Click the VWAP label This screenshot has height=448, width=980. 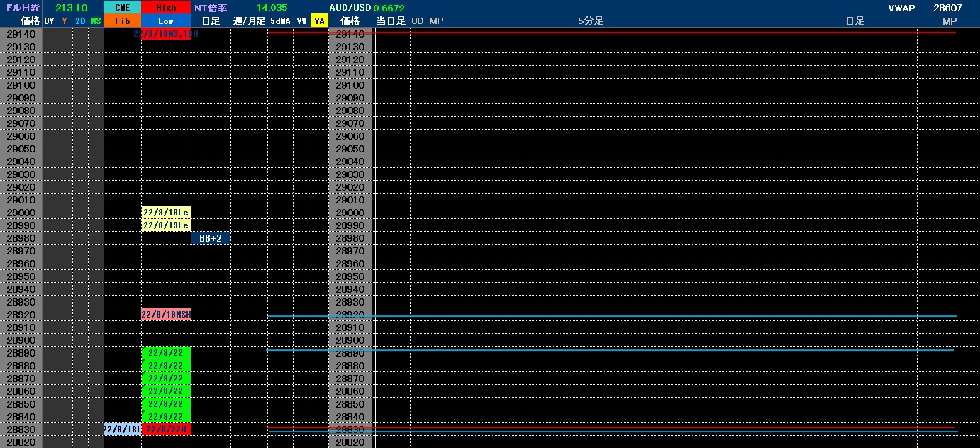(901, 8)
